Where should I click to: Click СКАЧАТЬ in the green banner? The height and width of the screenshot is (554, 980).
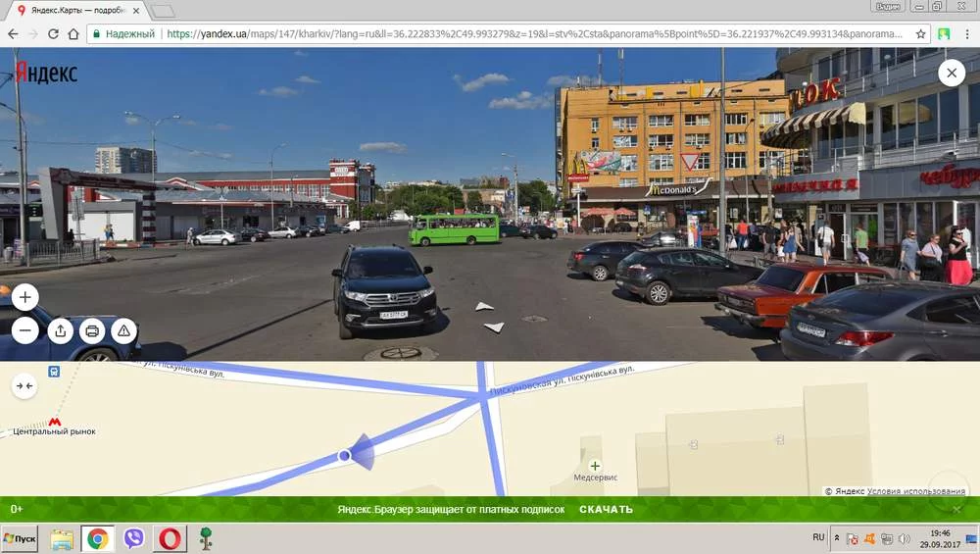[606, 509]
